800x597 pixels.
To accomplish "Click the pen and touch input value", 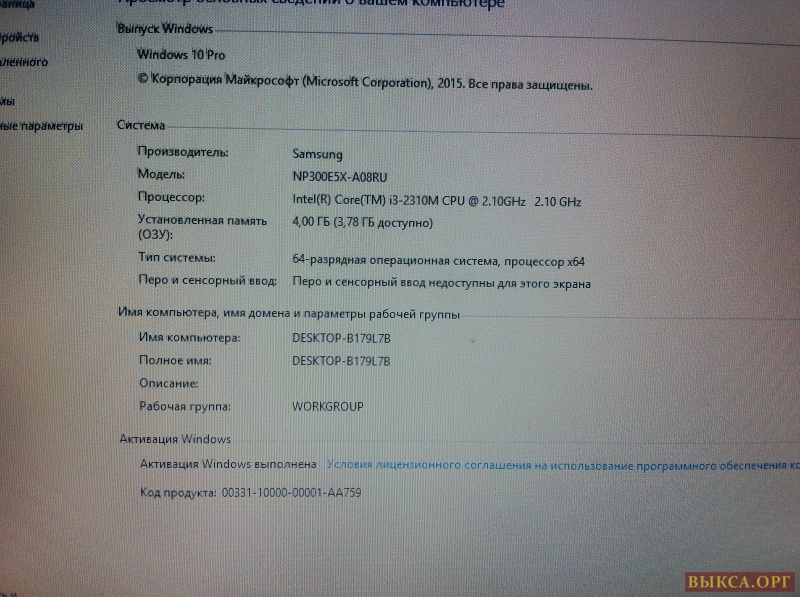I will click(441, 283).
